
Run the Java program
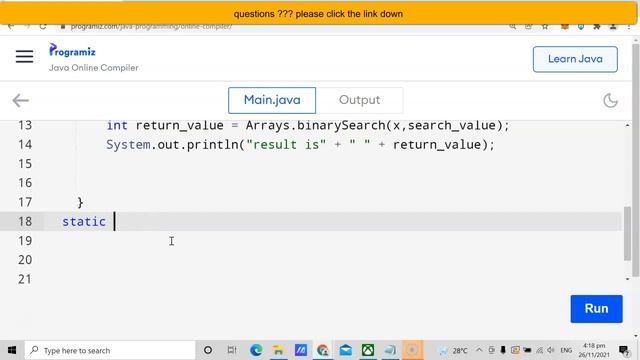point(596,309)
